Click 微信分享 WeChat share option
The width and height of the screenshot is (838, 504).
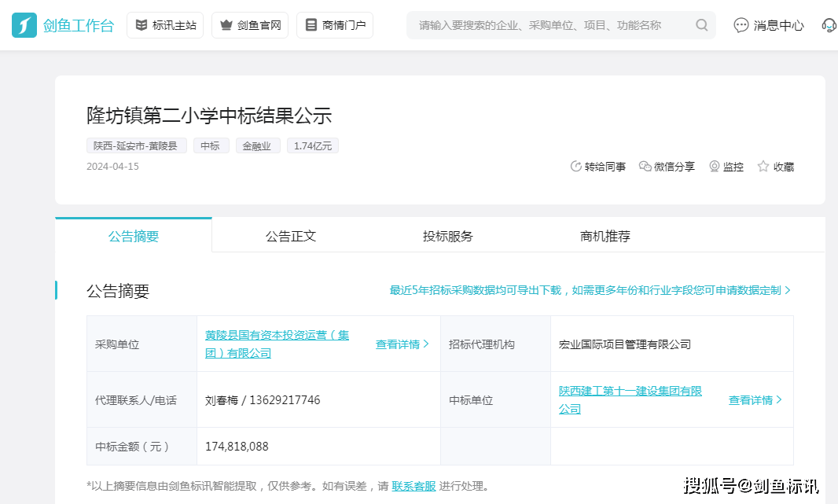pyautogui.click(x=667, y=167)
